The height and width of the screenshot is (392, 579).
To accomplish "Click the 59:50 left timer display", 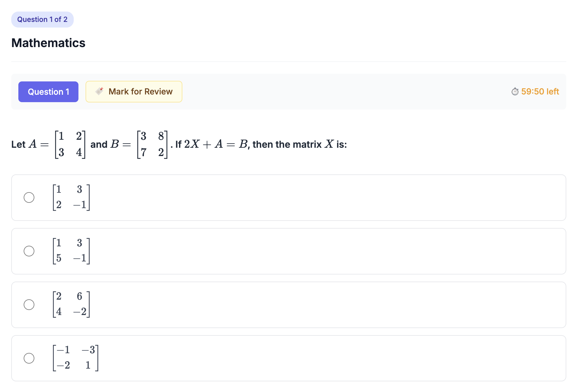I will 540,91.
